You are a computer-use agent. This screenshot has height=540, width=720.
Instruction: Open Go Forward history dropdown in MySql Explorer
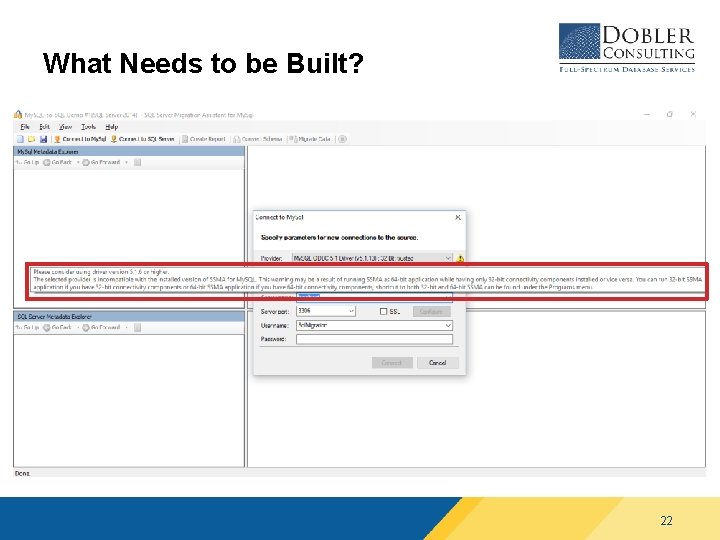(x=126, y=163)
